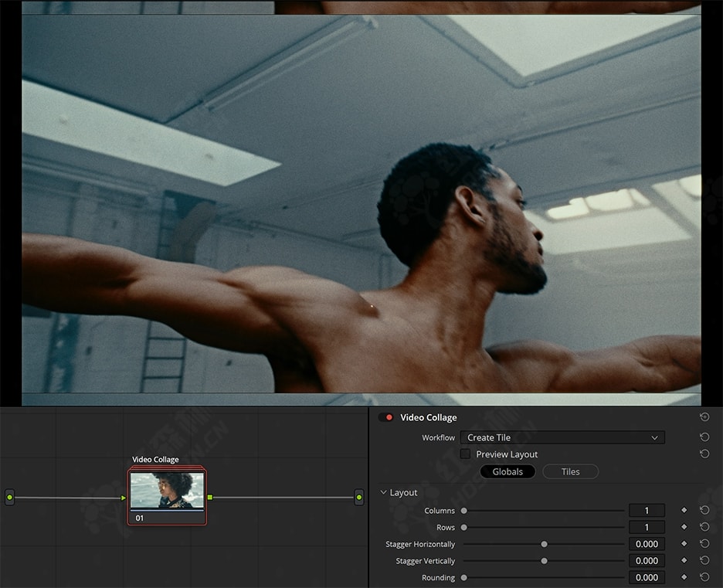
Task: Select the Globals tab
Action: pos(507,471)
